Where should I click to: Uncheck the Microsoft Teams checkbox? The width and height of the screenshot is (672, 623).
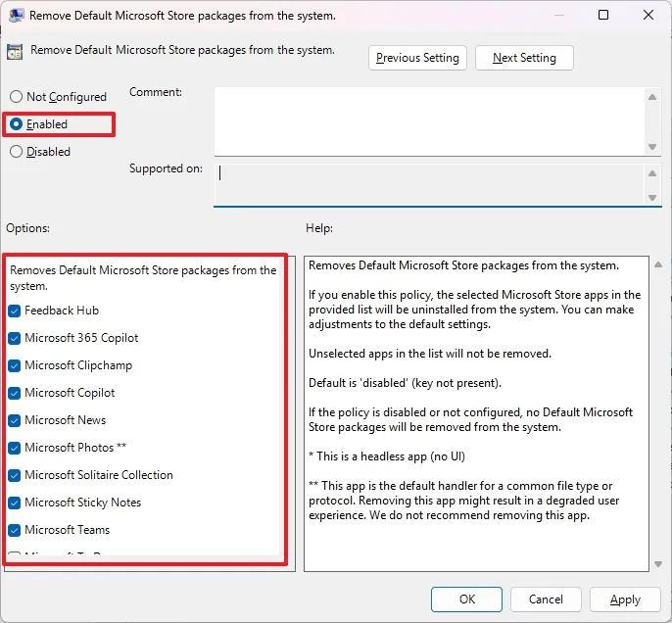(14, 530)
